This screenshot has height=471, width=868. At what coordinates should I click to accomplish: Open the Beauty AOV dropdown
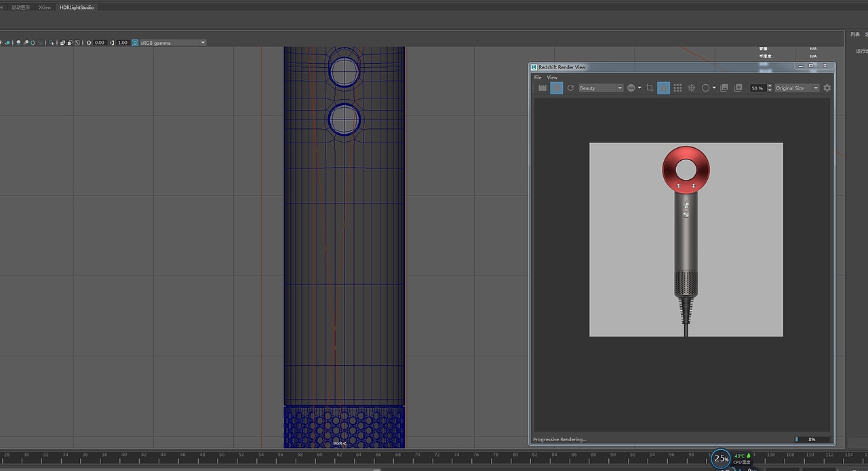pos(601,88)
